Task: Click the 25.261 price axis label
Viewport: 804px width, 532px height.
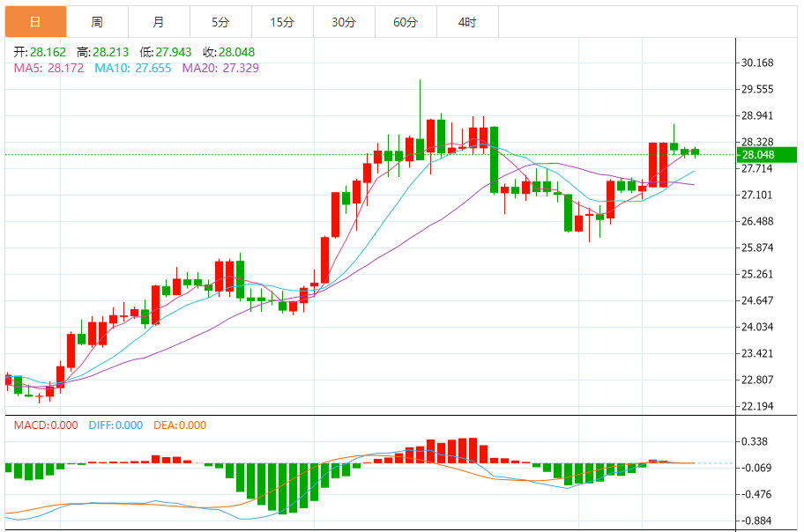Action: [757, 274]
